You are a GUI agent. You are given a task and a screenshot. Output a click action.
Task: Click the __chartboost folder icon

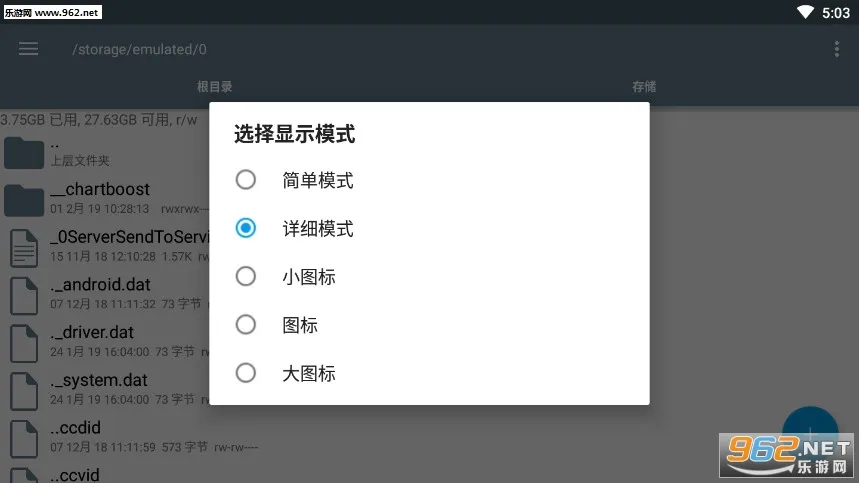(x=23, y=200)
